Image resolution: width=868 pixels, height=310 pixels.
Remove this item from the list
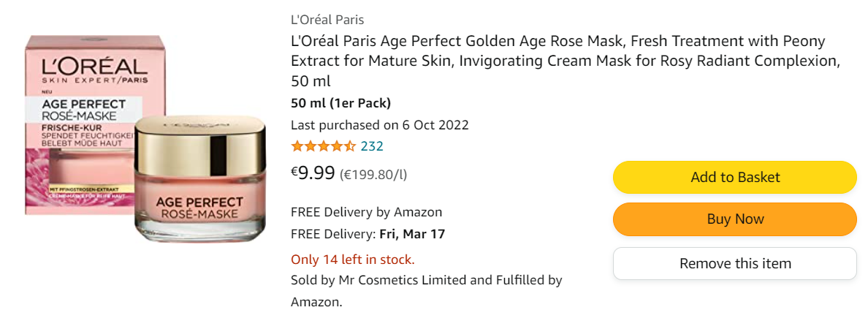734,263
